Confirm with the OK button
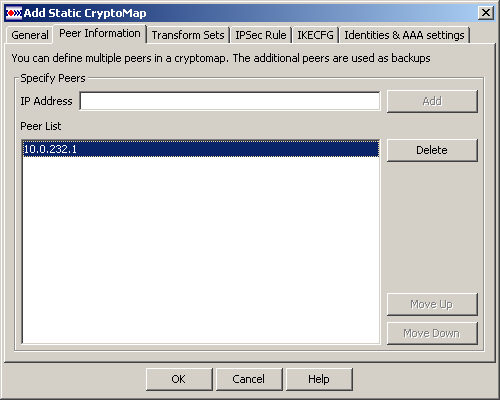Screen dimensions: 500x400 tap(179, 379)
